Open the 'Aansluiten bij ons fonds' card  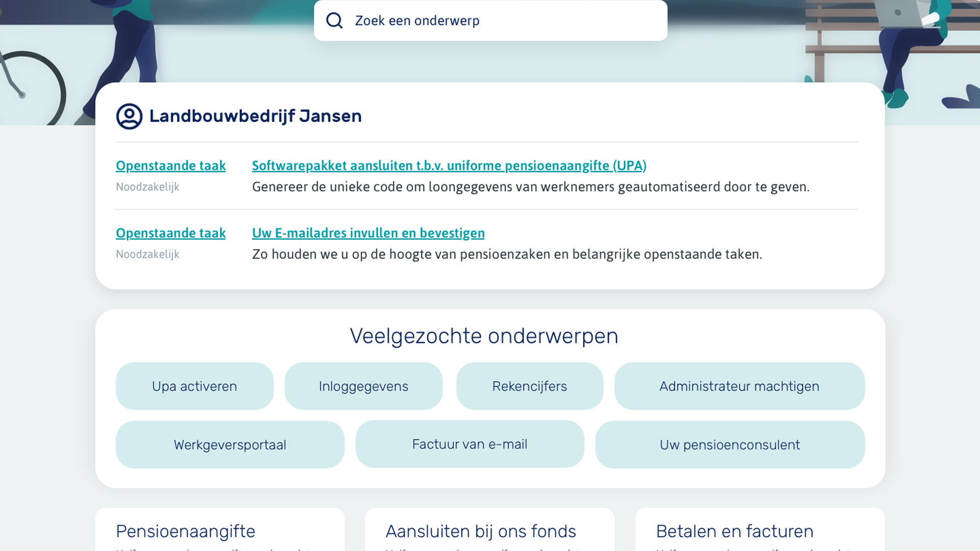click(x=480, y=531)
